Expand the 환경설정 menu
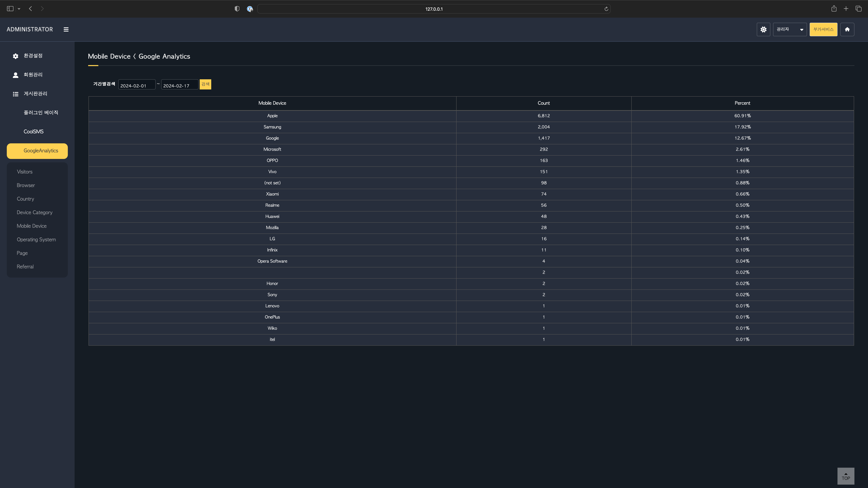 (x=33, y=56)
